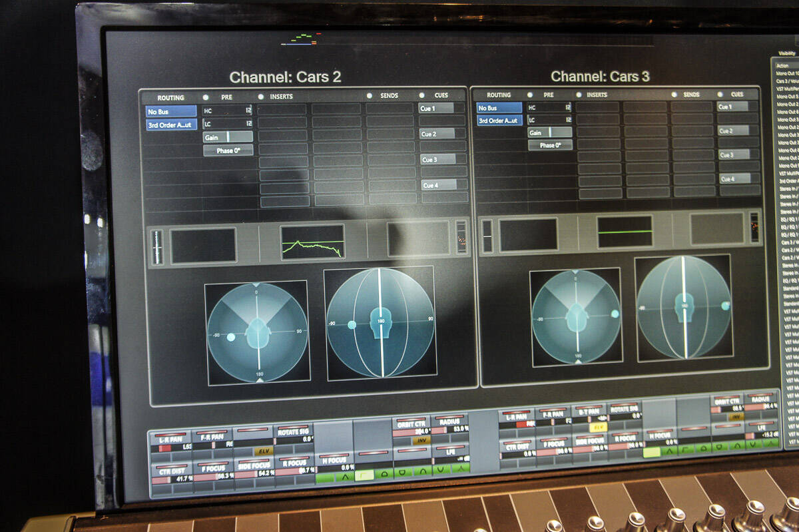799x532 pixels.
Task: Click the "Channel: Cars 3" title
Action: click(600, 76)
